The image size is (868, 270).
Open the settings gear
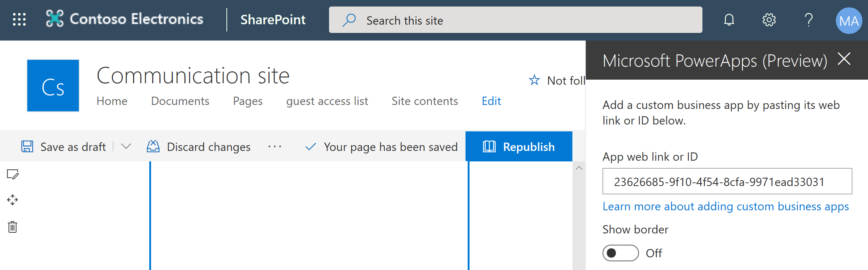(769, 20)
